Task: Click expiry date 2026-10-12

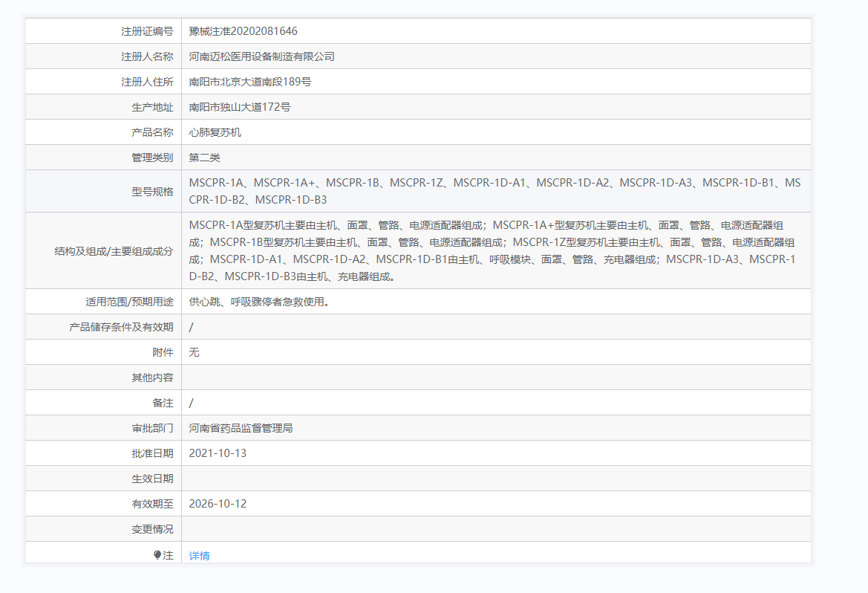Action: click(218, 504)
